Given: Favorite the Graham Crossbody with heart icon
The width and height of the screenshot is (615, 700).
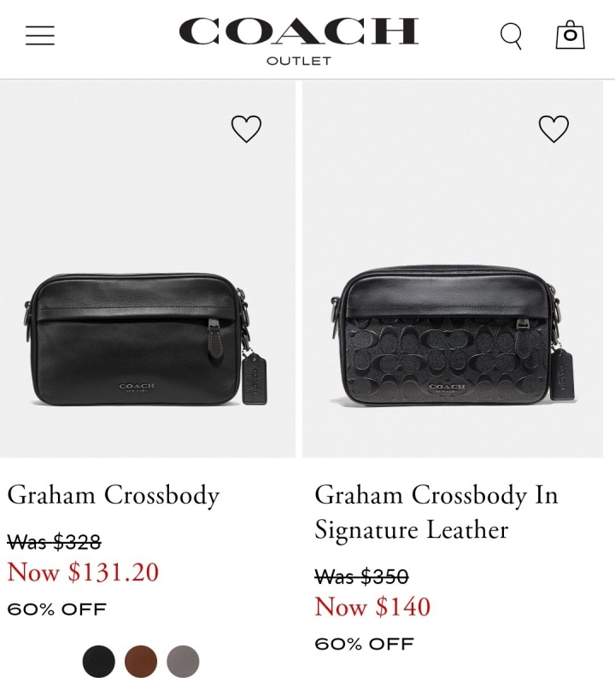Looking at the screenshot, I should 246,129.
